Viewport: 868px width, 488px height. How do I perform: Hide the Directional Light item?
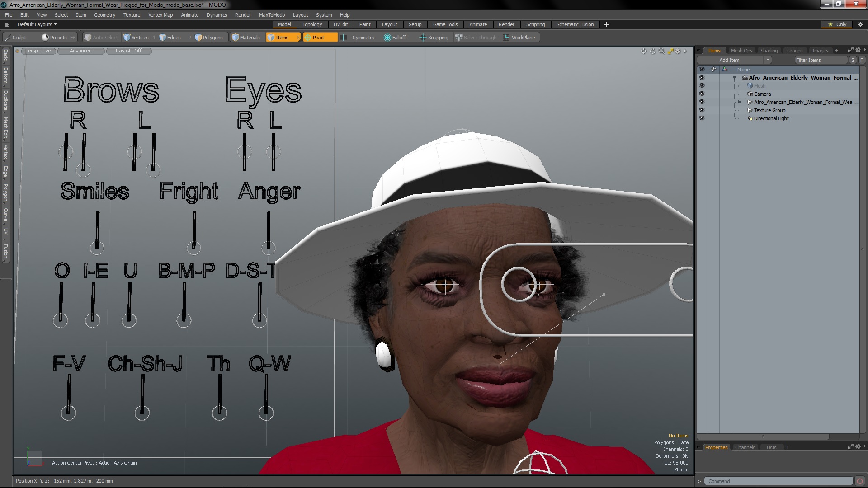pos(702,118)
